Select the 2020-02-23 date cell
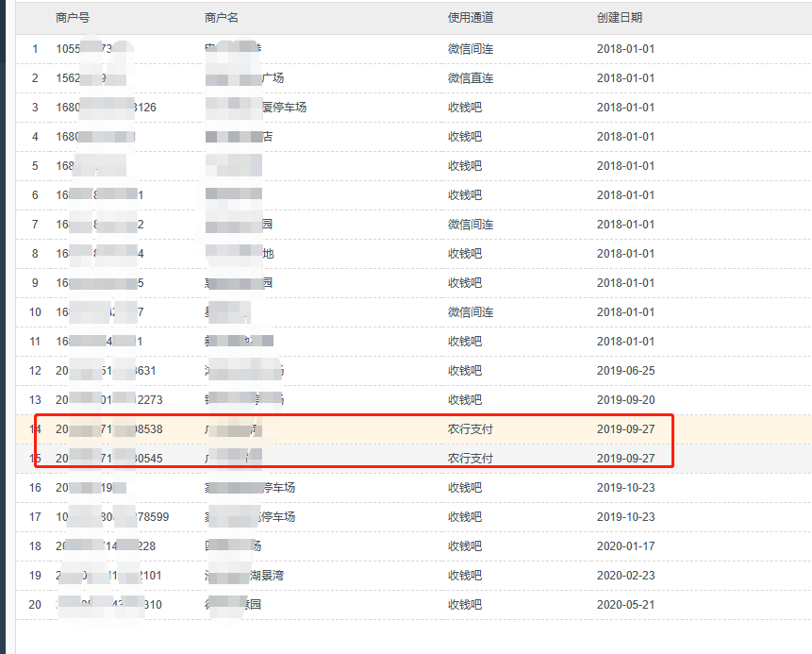This screenshot has width=812, height=654. pos(625,576)
